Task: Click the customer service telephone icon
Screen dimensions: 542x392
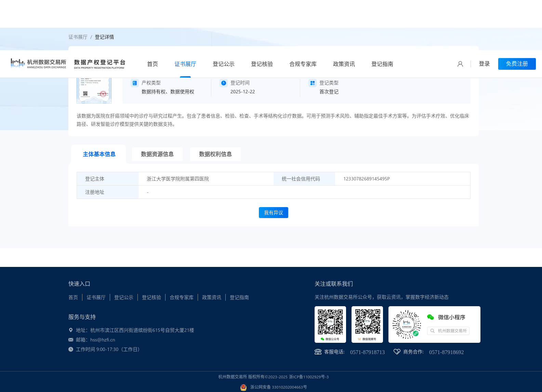Action: pos(318,352)
